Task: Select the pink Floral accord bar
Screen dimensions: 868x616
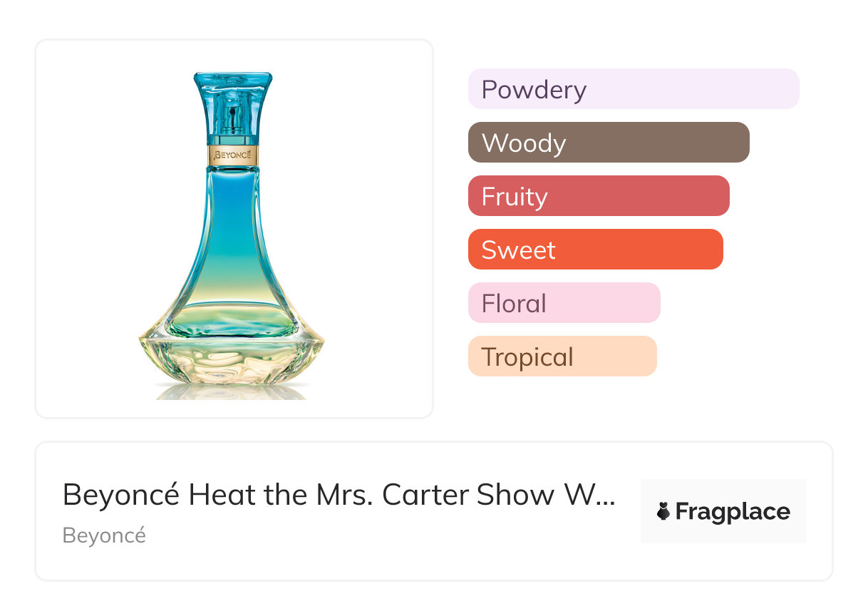Action: (x=564, y=303)
